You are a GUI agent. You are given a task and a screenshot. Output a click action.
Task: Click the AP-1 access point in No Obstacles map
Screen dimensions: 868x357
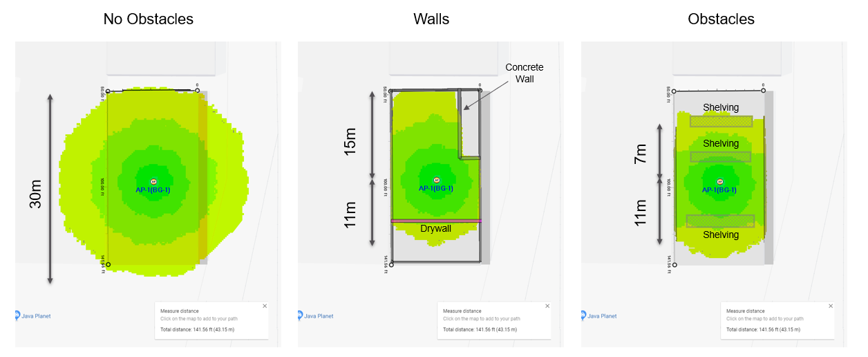[x=153, y=181]
